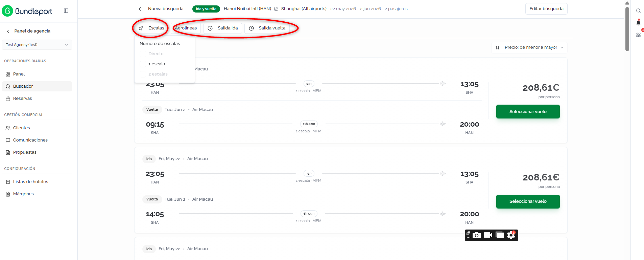Viewport: 644px width, 260px height.
Task: Click the 09:15 departure time
Action: [155, 125]
